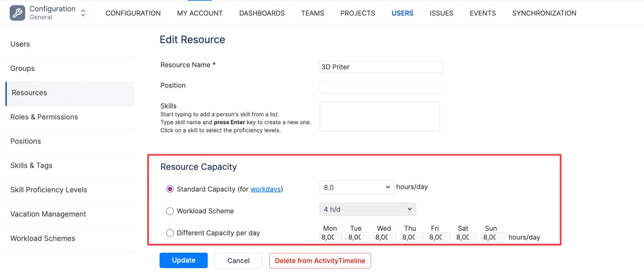Screen dimensions: 644x280
Task: Select Roles & Permissions in the sidebar
Action: click(x=44, y=117)
